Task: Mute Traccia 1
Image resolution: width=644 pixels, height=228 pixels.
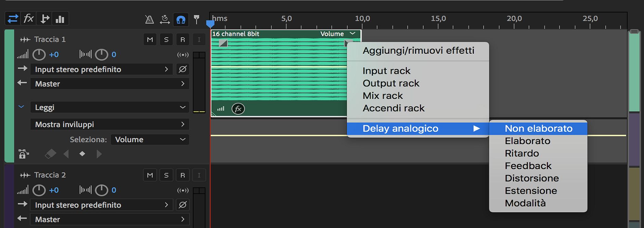Action: tap(150, 40)
